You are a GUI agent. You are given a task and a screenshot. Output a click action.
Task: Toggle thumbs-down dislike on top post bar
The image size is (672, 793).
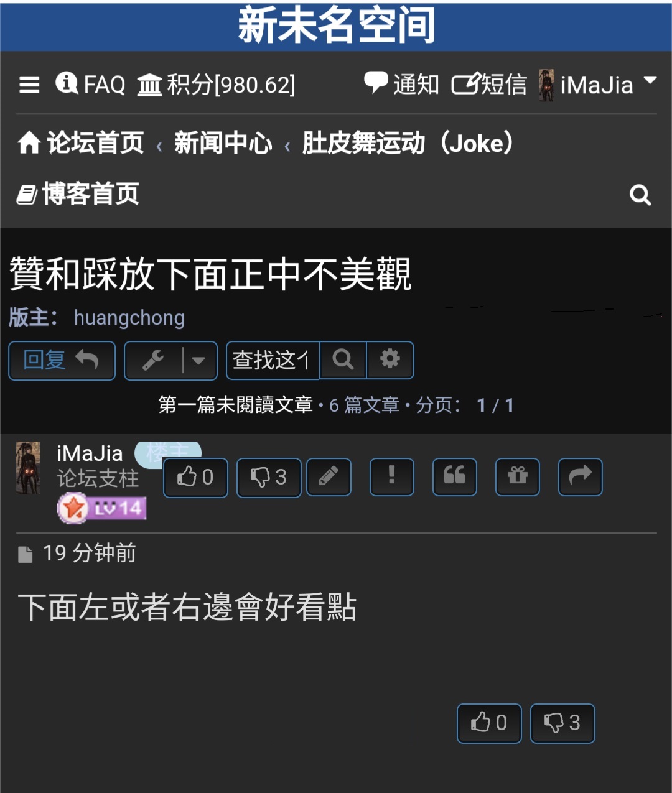coord(269,478)
